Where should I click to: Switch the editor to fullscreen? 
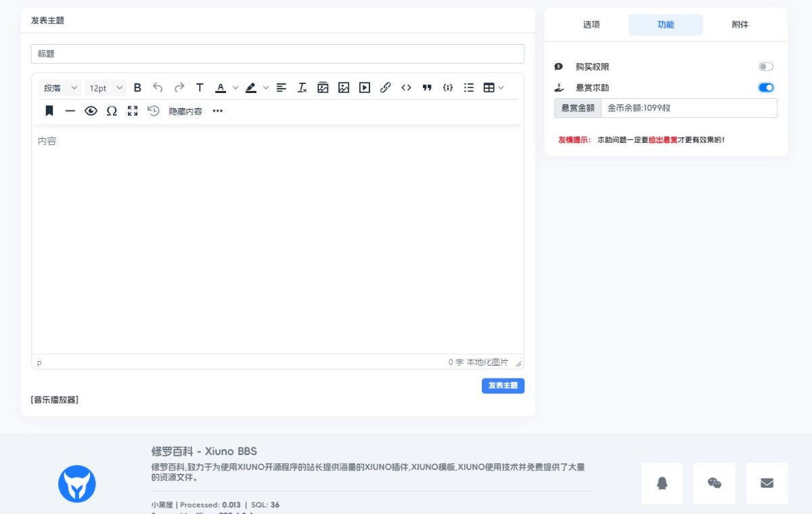click(x=133, y=111)
